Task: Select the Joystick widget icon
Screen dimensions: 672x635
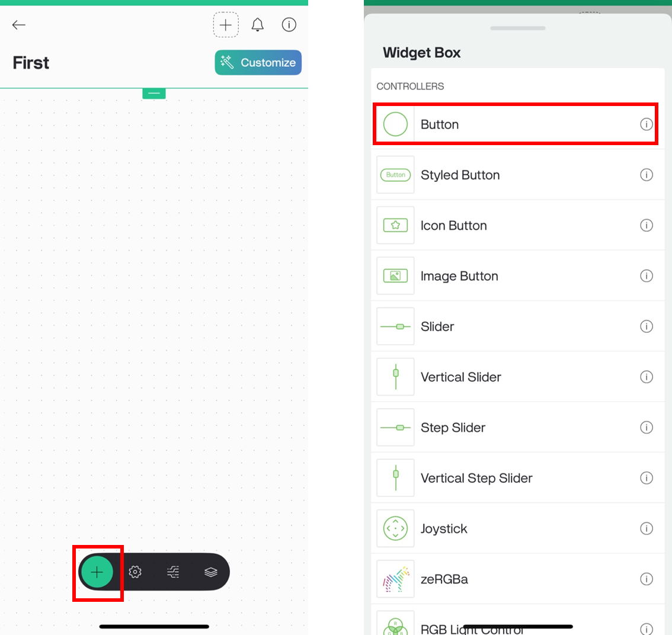Action: [x=396, y=529]
